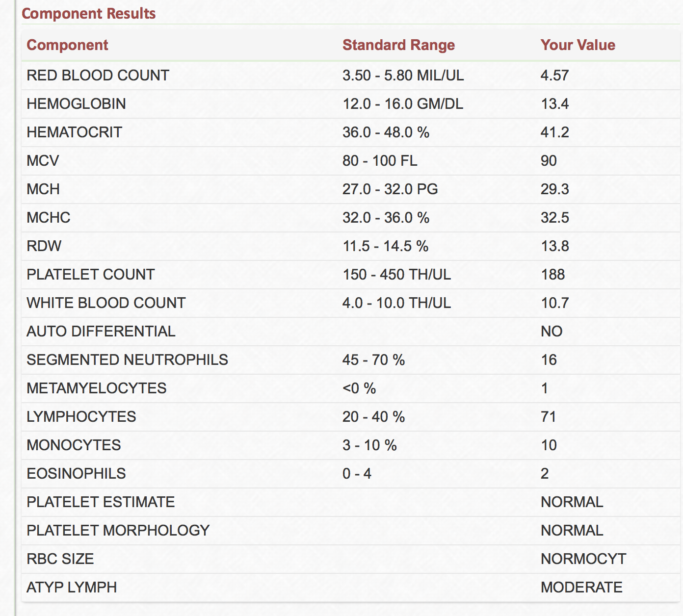The width and height of the screenshot is (683, 616).
Task: Select the RDW value 13.8
Action: click(554, 246)
